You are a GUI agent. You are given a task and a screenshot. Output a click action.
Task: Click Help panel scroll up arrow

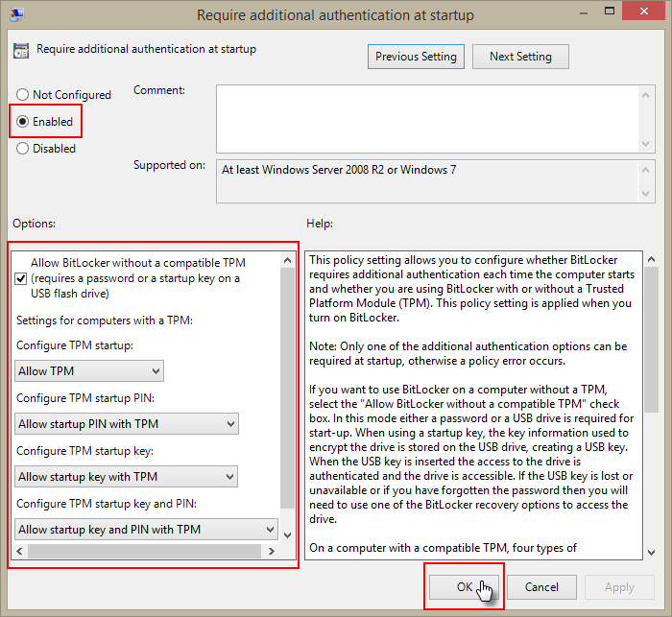coord(652,259)
